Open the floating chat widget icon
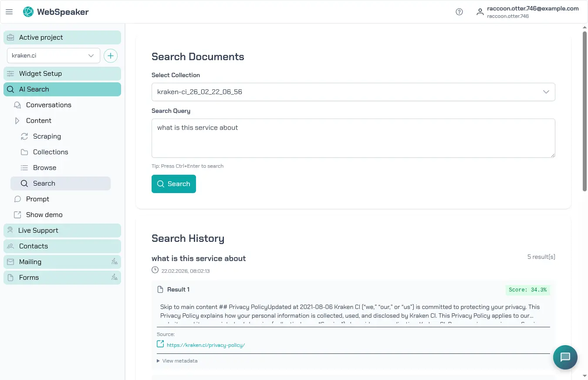 click(x=565, y=357)
